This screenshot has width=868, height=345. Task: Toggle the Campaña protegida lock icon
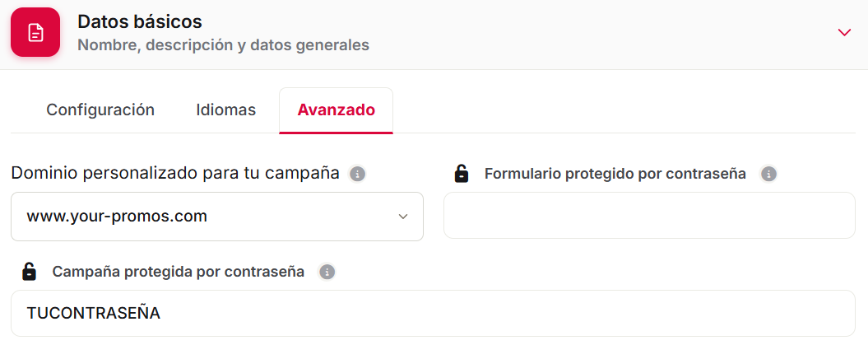[29, 272]
